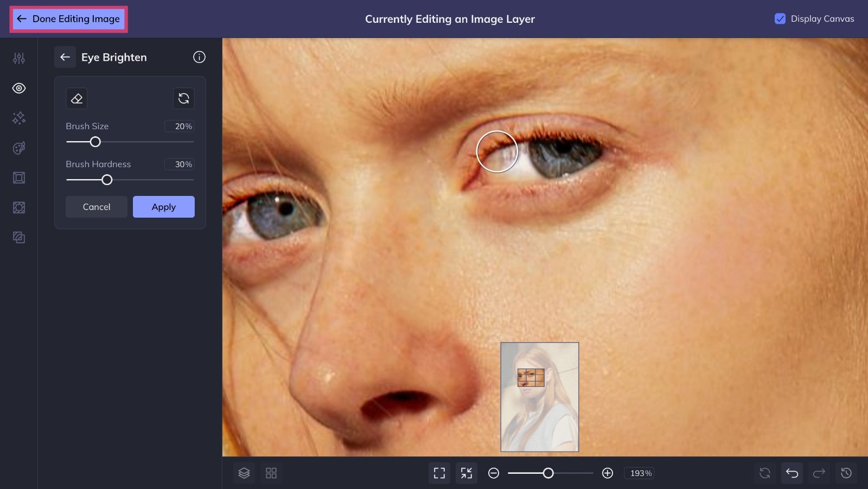Open the Layers panel at bottom left

click(244, 473)
